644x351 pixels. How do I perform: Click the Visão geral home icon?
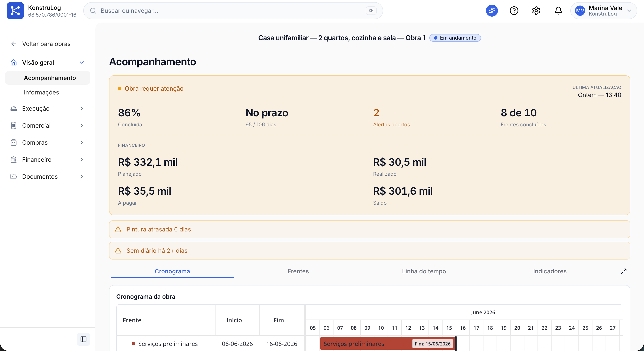(x=13, y=63)
